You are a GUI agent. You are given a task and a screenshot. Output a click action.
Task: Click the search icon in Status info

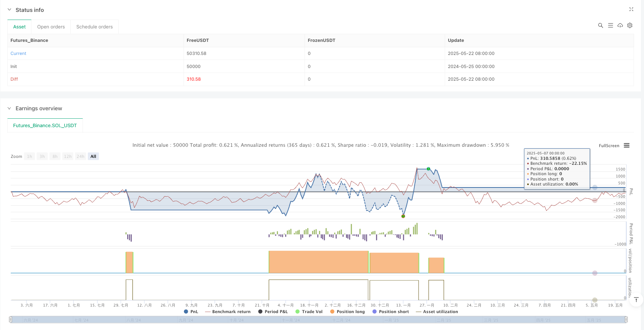click(600, 25)
